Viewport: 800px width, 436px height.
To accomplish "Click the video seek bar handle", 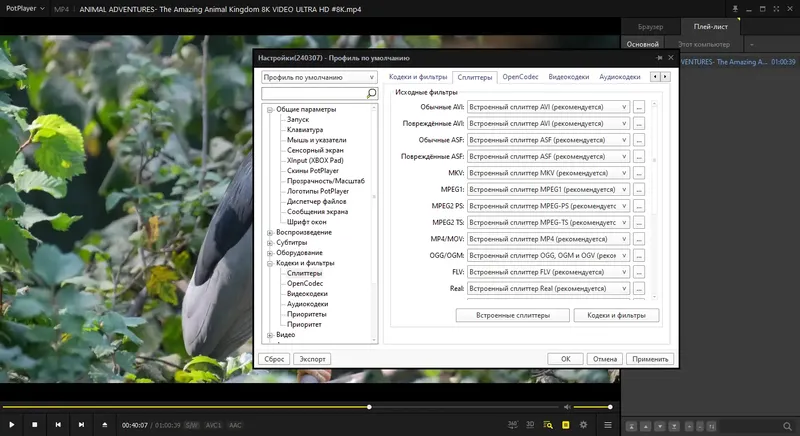I will coord(369,407).
